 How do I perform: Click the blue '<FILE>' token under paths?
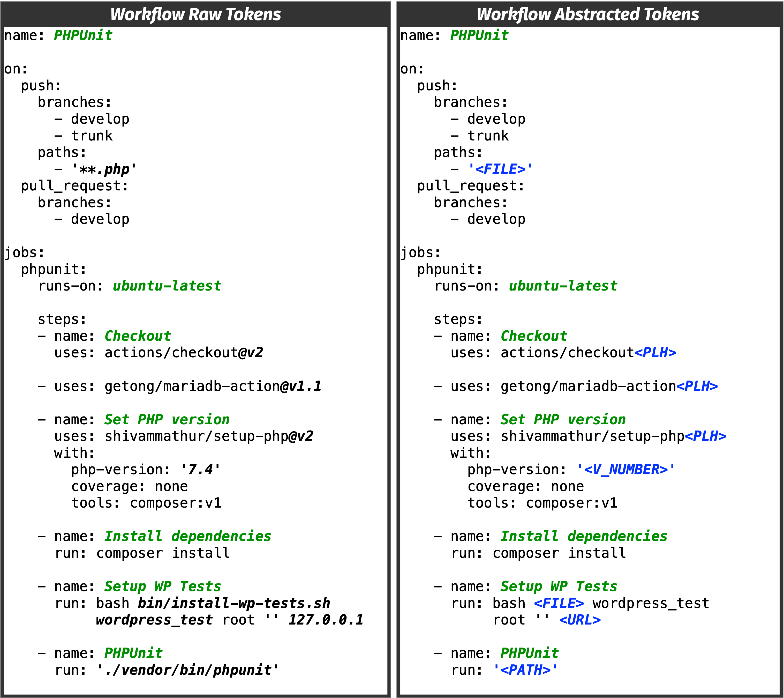point(500,169)
